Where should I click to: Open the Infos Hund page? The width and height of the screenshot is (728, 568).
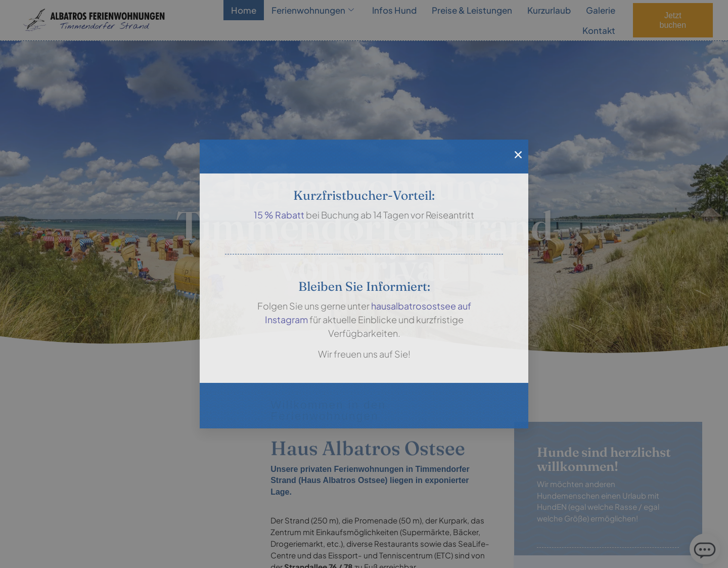tap(394, 10)
